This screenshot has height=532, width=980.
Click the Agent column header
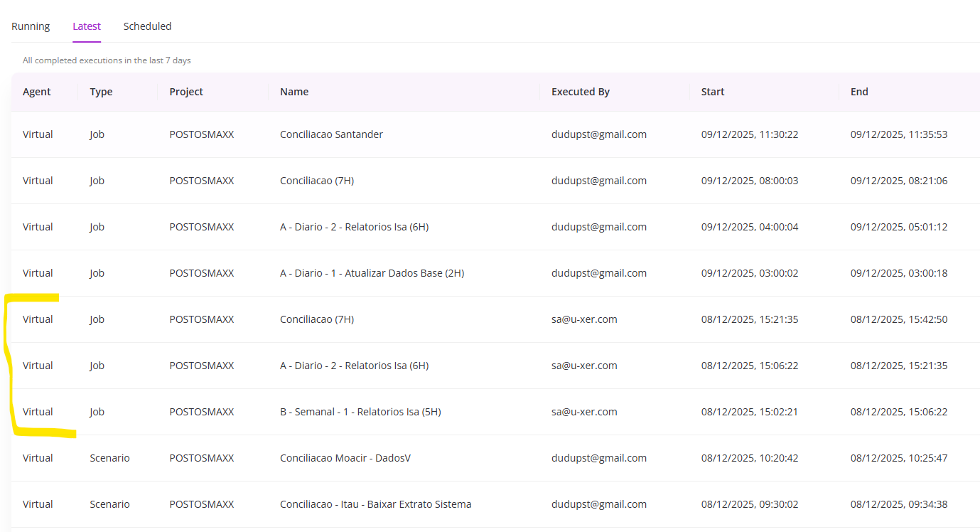point(37,92)
